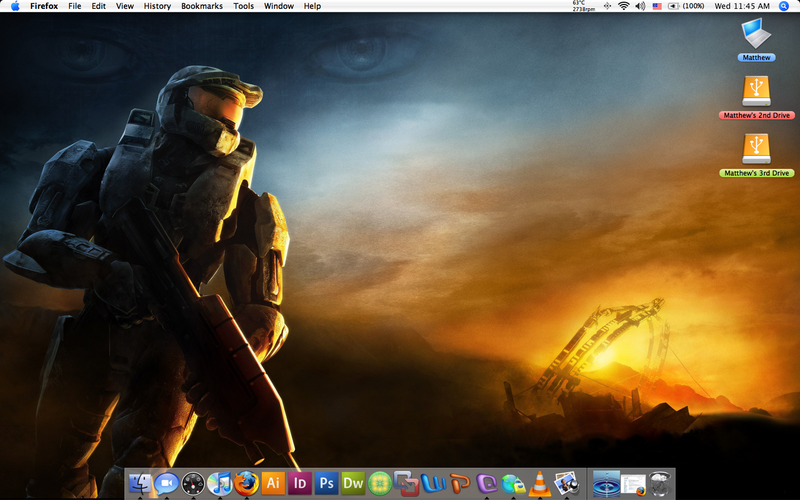Viewport: 800px width, 500px height.
Task: Click the temperature and fan rpm readout
Action: point(584,6)
